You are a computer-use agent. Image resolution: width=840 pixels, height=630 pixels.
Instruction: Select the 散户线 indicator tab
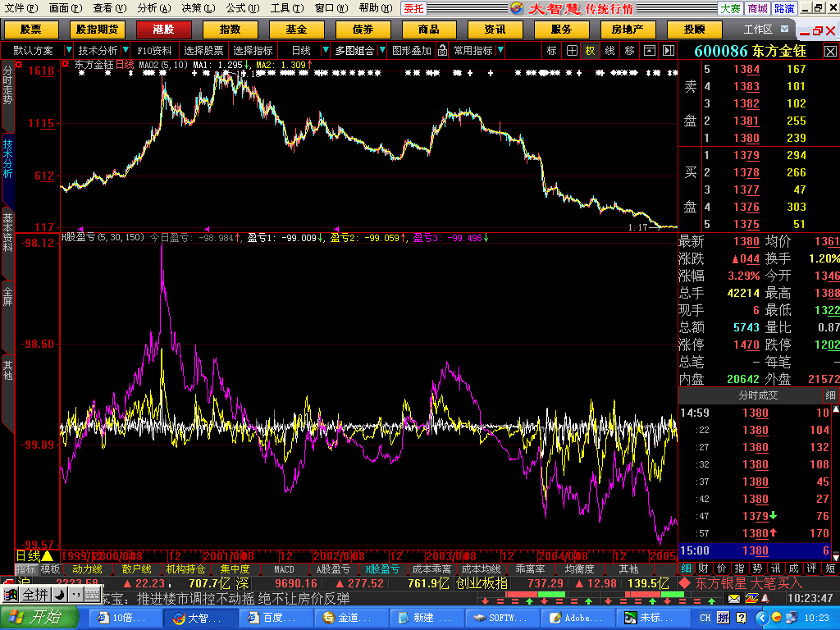137,569
